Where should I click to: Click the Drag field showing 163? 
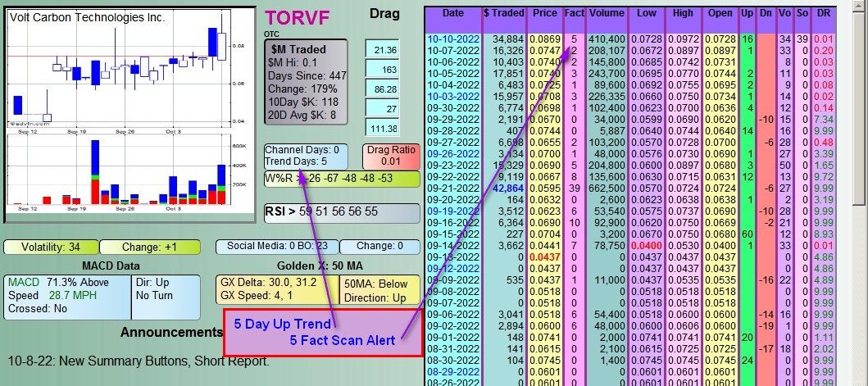(381, 70)
